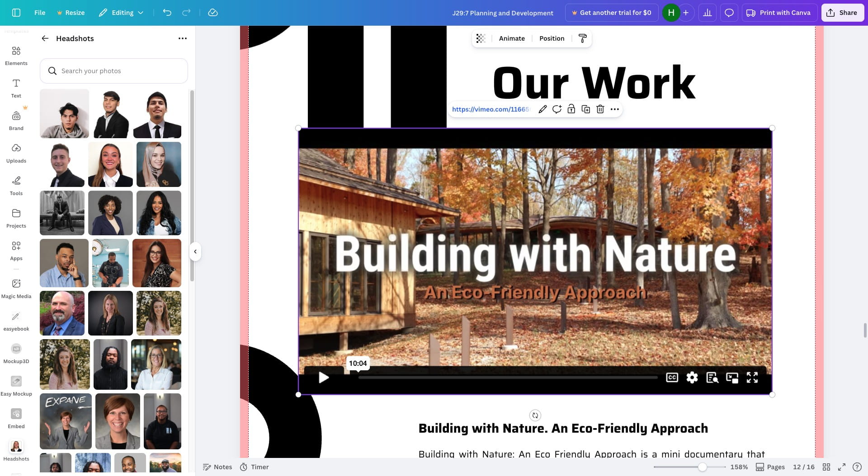Open more options for selected embed

(615, 109)
